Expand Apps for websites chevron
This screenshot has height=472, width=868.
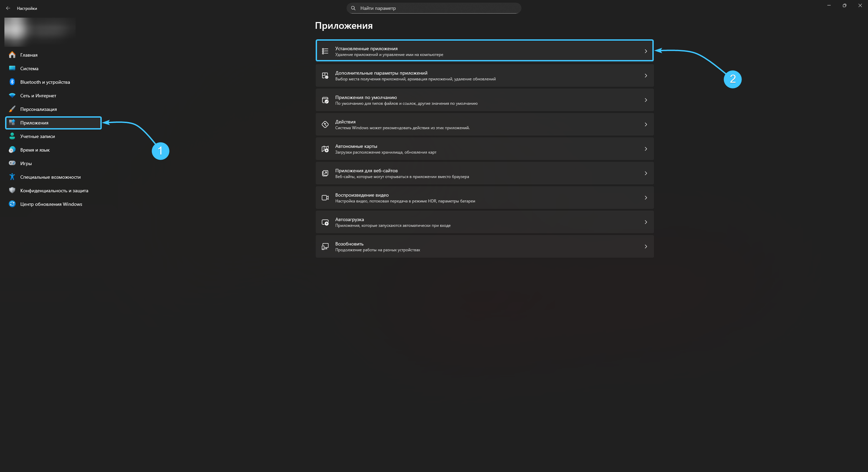tap(646, 173)
